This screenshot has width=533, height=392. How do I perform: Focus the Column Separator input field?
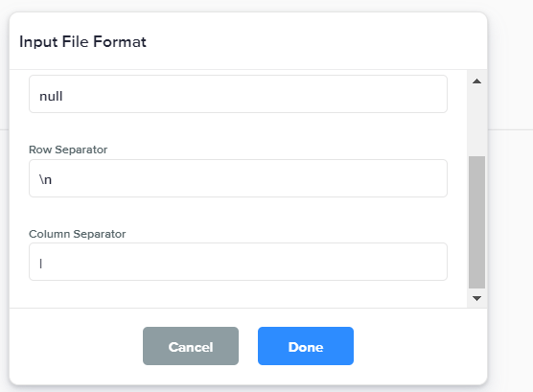[238, 262]
